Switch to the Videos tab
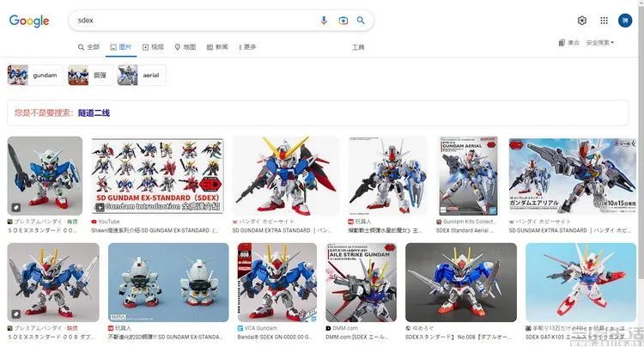 [153, 47]
